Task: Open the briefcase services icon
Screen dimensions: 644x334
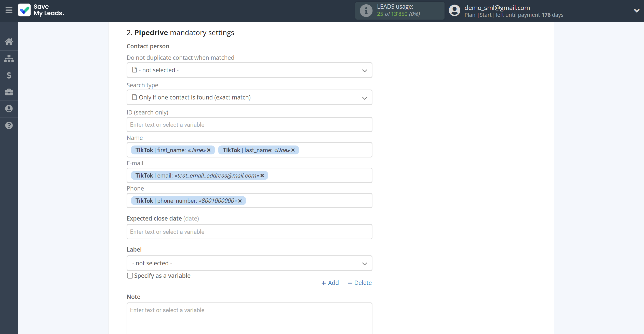Action: coord(9,92)
